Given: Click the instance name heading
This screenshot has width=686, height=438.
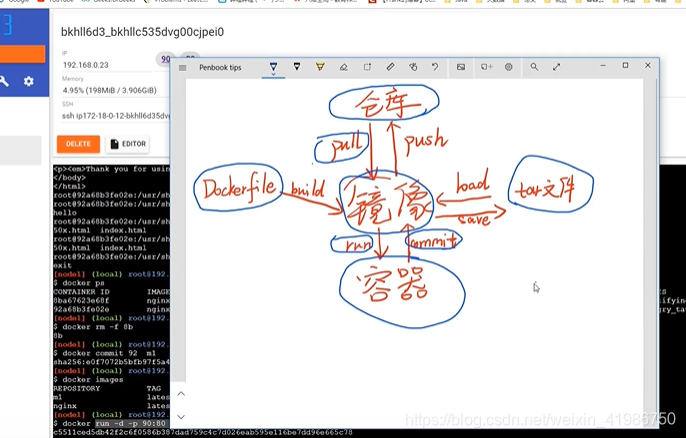Looking at the screenshot, I should click(142, 32).
